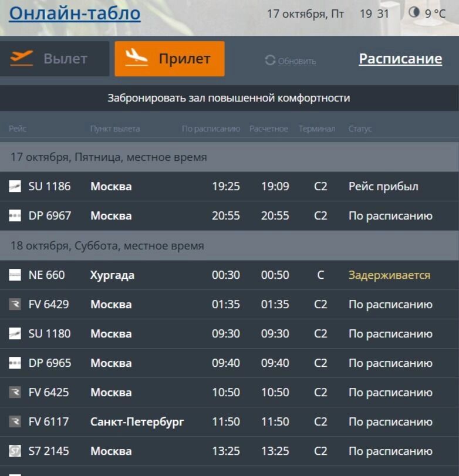Click Забронировать зал повышенной комфортности

pos(229,98)
